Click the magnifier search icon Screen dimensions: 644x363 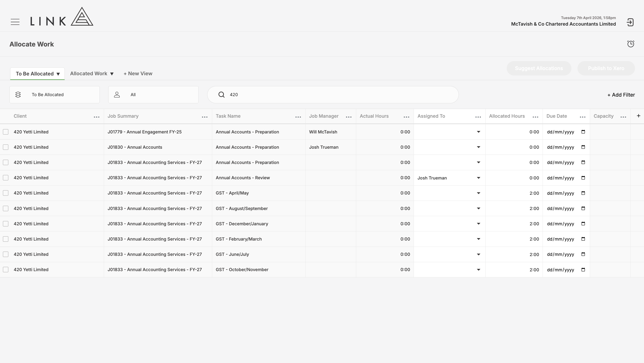tap(221, 95)
